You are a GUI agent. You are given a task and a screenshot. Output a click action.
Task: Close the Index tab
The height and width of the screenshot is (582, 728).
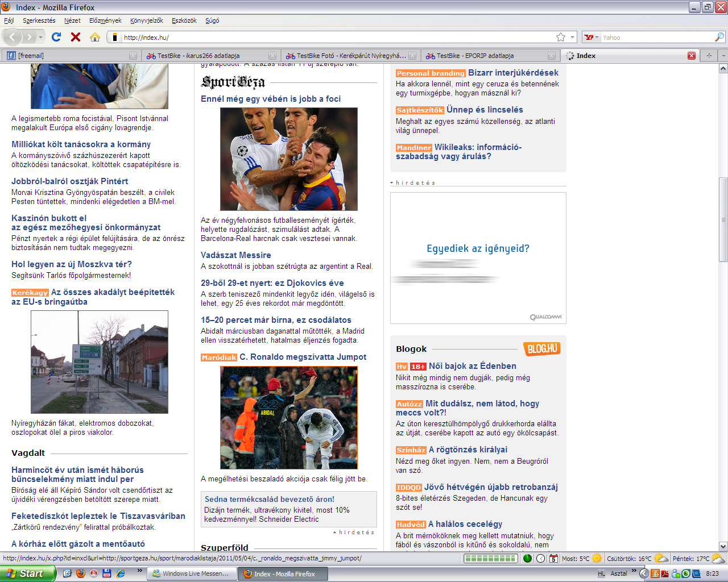pos(691,56)
